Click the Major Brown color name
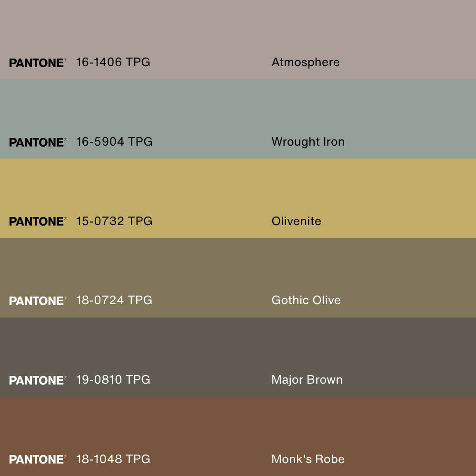The height and width of the screenshot is (476, 476). 307,380
